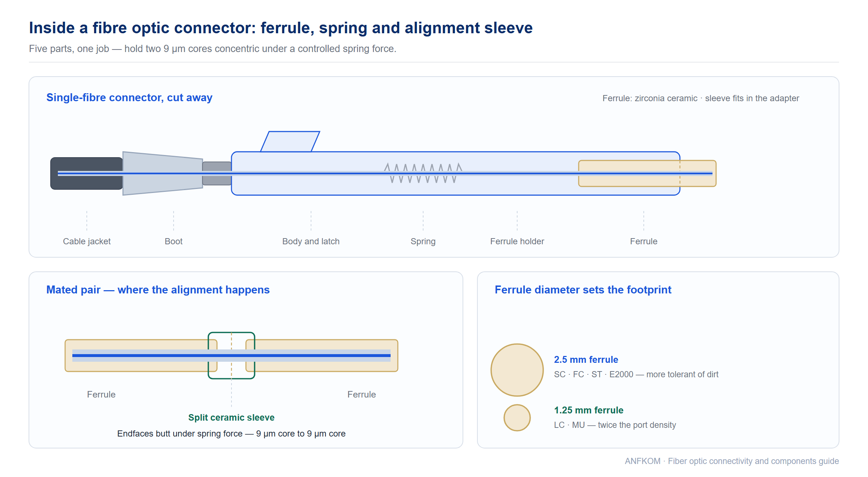Screen dimensions: 868x477
Task: Click the small grey crimp sleeve behind the body
Action: (217, 173)
